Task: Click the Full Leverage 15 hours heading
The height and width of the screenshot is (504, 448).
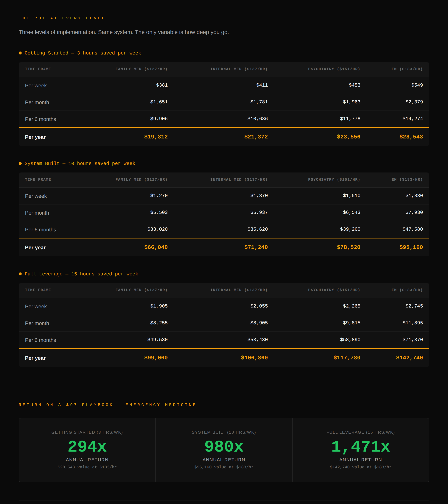Action: tap(81, 274)
